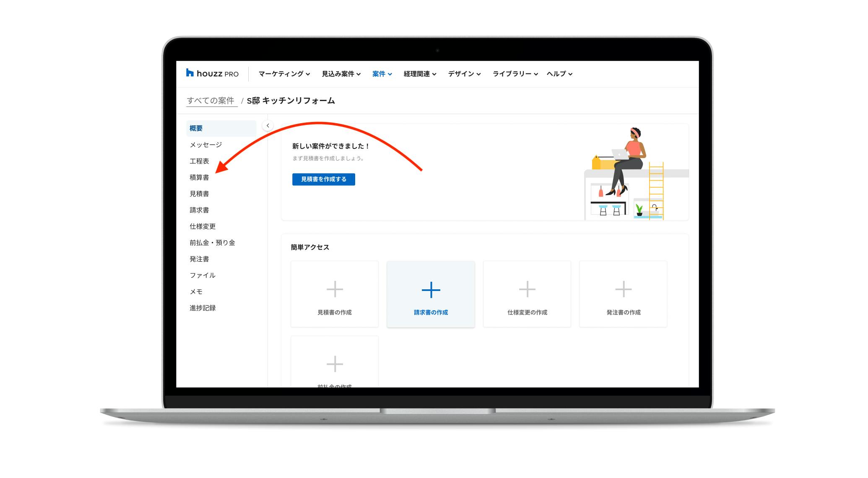Click the Houzz Pro logo
This screenshot has height=478, width=868.
pos(212,73)
